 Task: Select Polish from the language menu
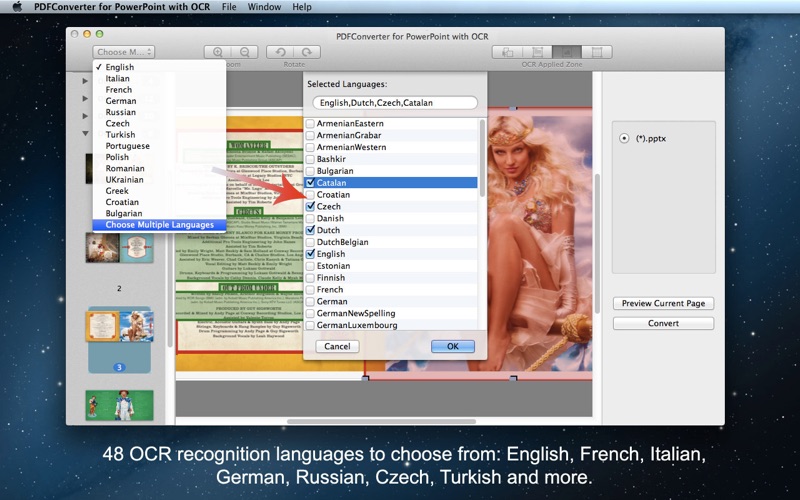pos(159,157)
